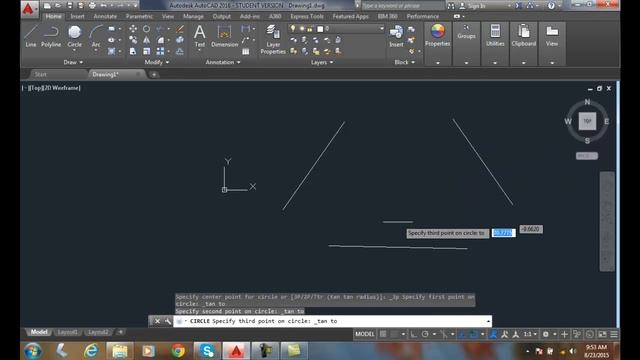Image resolution: width=640 pixels, height=360 pixels.
Task: Open the Home ribbon tab
Action: (x=53, y=16)
